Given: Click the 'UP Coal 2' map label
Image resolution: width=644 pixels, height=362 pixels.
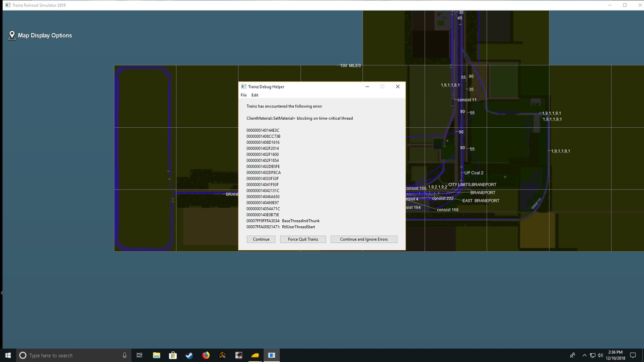Looking at the screenshot, I should point(473,173).
